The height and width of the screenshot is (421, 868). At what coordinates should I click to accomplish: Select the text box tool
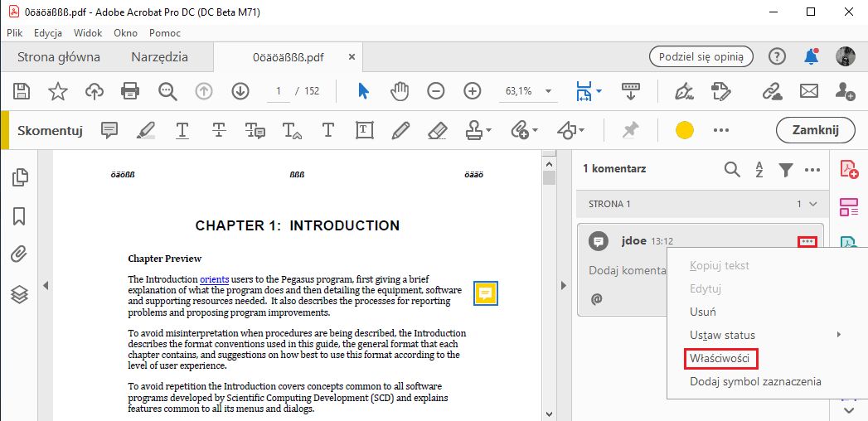point(364,131)
